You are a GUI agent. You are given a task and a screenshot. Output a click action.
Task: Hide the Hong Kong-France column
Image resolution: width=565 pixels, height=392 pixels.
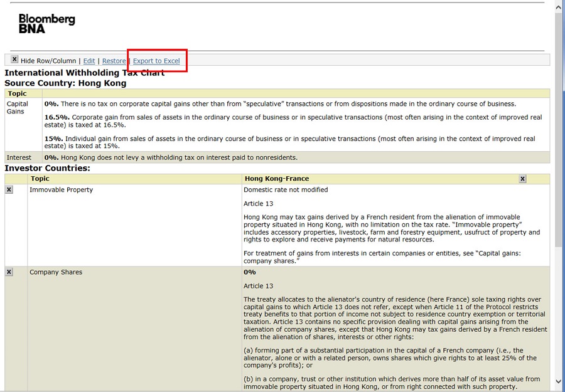[x=522, y=179]
